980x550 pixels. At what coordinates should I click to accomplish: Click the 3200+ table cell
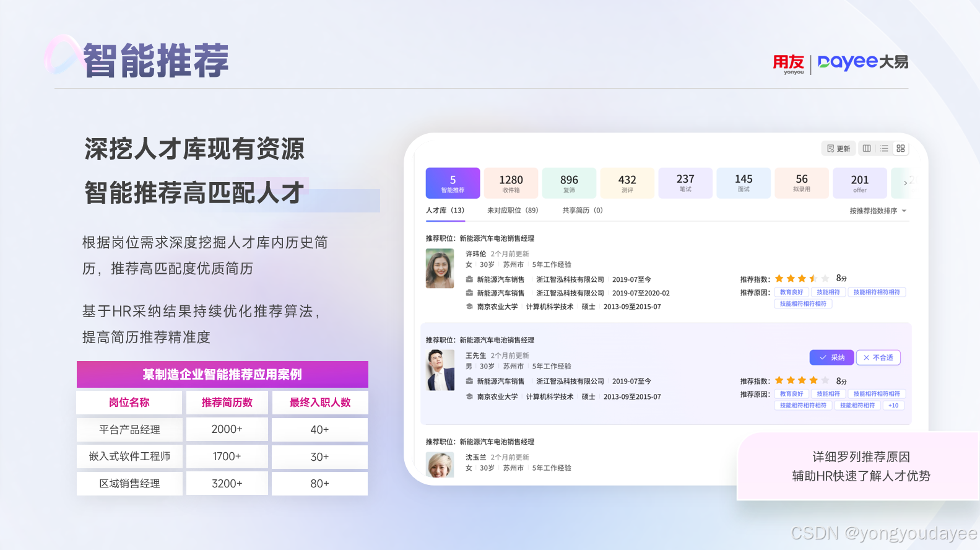pyautogui.click(x=227, y=484)
